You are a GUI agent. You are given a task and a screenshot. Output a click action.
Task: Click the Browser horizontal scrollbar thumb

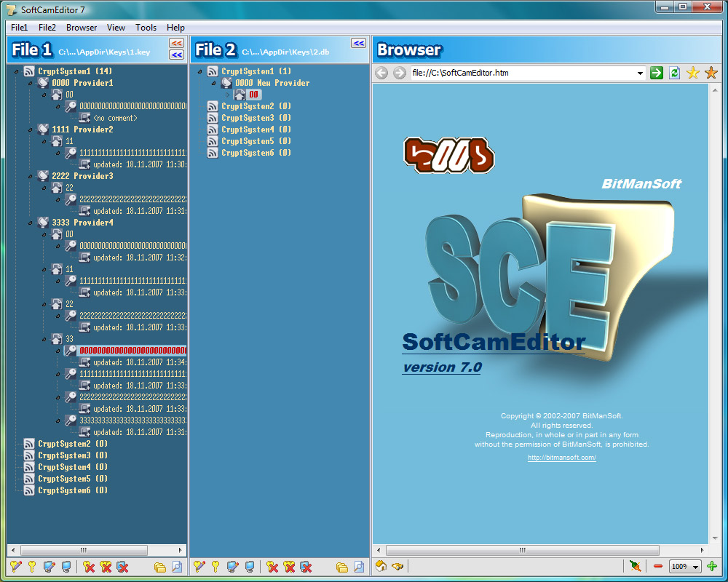click(x=522, y=550)
